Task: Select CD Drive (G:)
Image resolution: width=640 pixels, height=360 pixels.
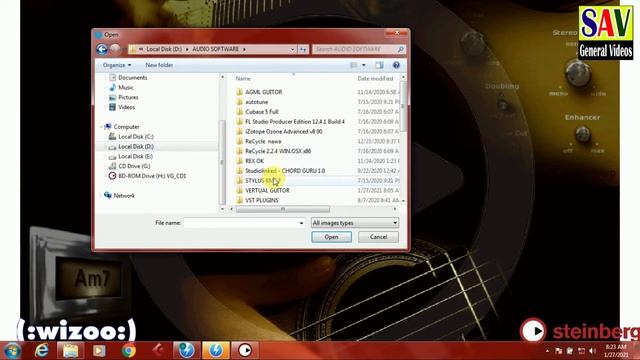Action: [x=134, y=166]
